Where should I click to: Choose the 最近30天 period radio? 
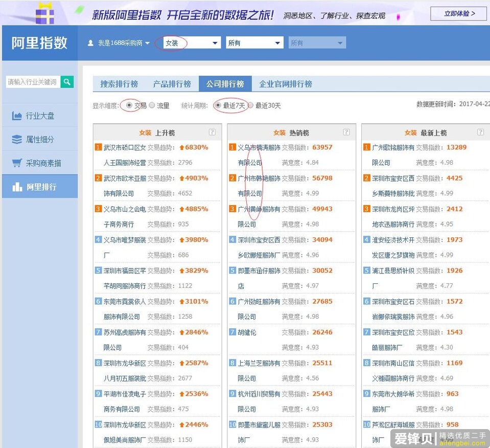pyautogui.click(x=250, y=105)
